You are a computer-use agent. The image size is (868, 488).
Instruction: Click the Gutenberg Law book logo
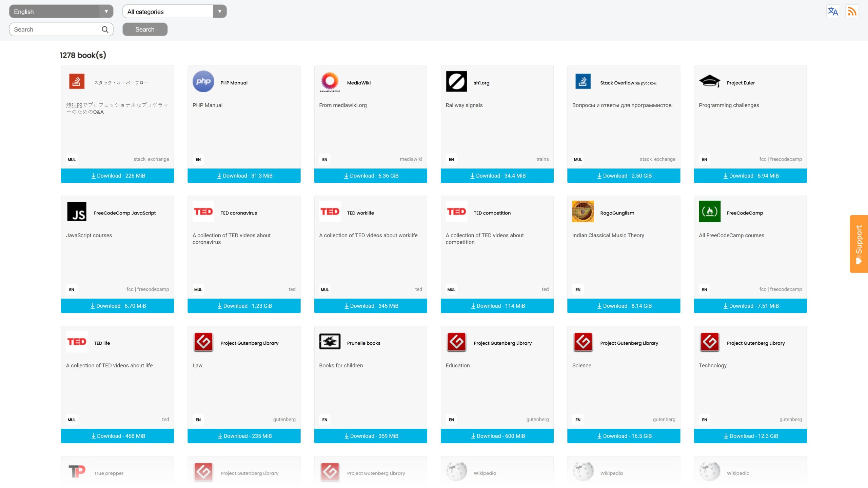click(203, 342)
